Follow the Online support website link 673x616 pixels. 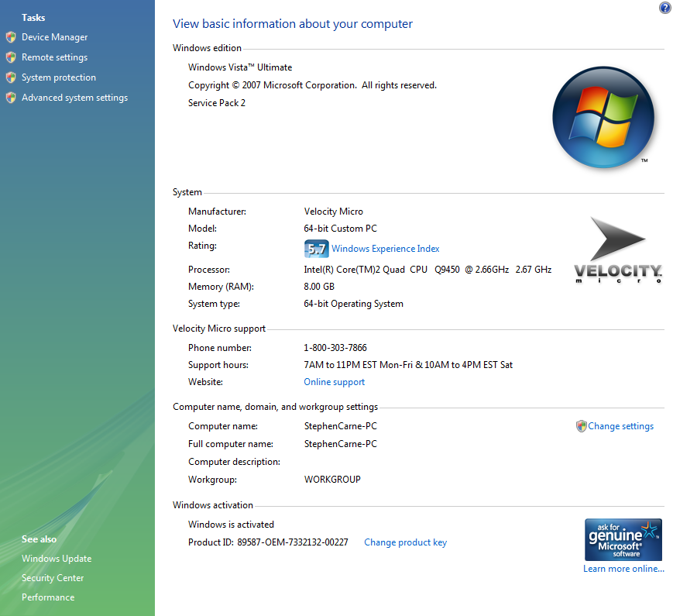tap(335, 382)
